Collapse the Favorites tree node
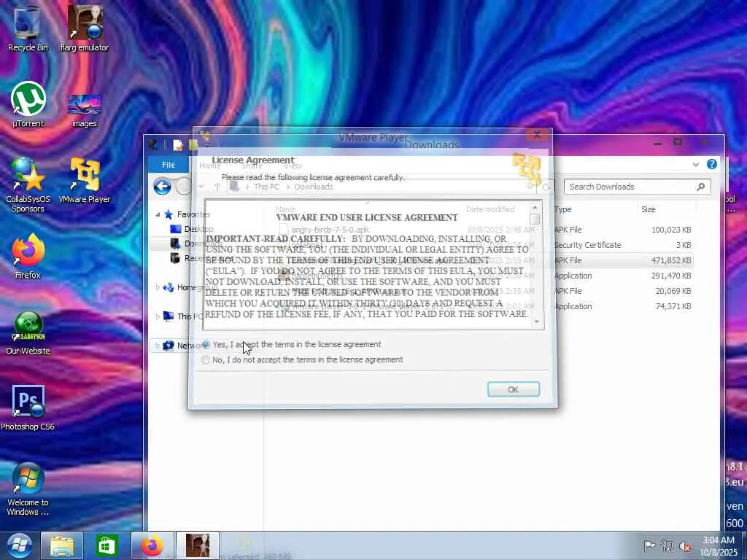This screenshot has width=747, height=560. (x=158, y=215)
